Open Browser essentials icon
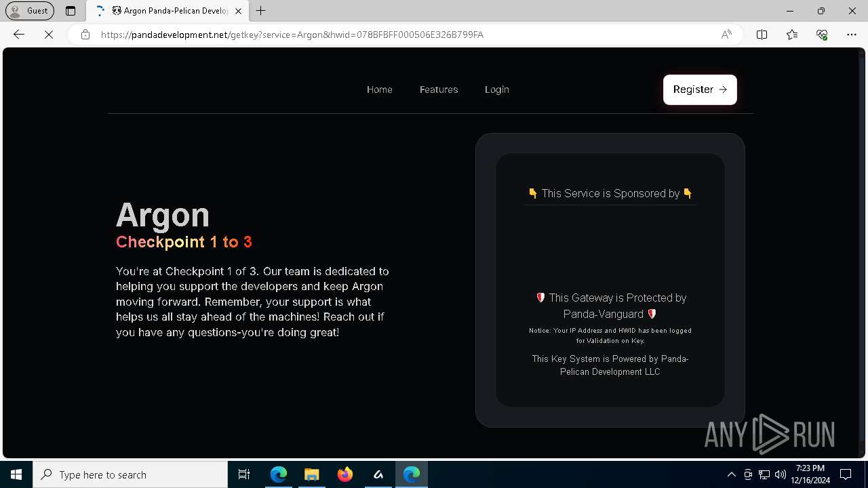The width and height of the screenshot is (868, 488). click(822, 35)
